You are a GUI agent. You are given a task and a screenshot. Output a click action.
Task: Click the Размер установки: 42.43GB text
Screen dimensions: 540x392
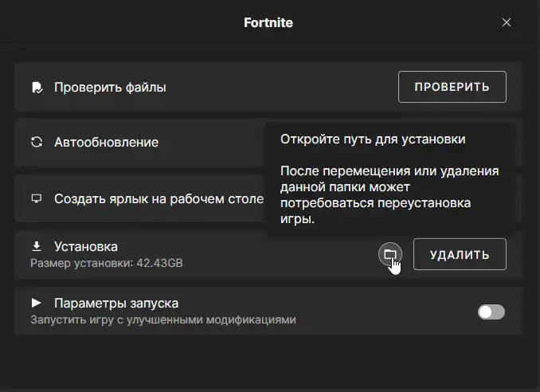pyautogui.click(x=107, y=262)
